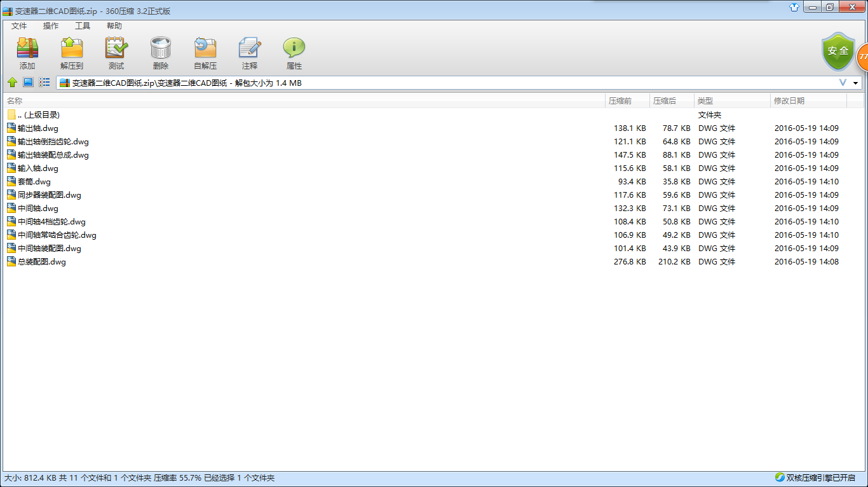Viewport: 868px width, 487px height.
Task: Click the 注释 (Comment) toolbar icon
Action: pyautogui.click(x=250, y=48)
